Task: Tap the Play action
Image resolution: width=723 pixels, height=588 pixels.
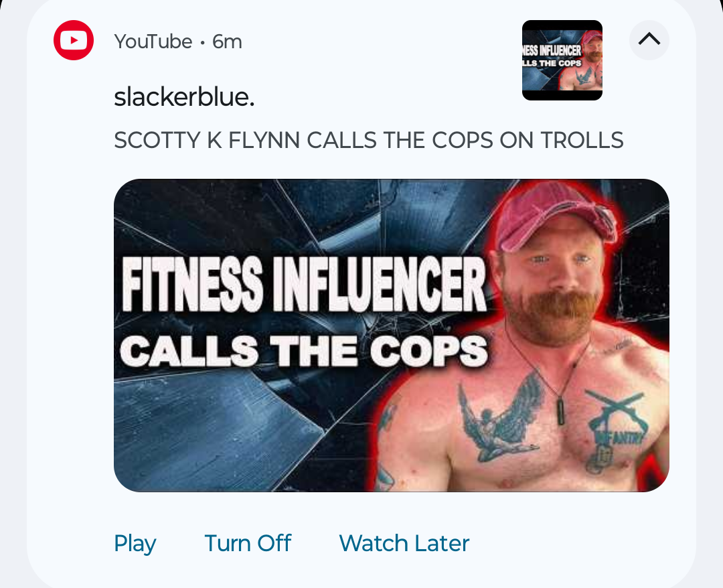Action: (135, 543)
